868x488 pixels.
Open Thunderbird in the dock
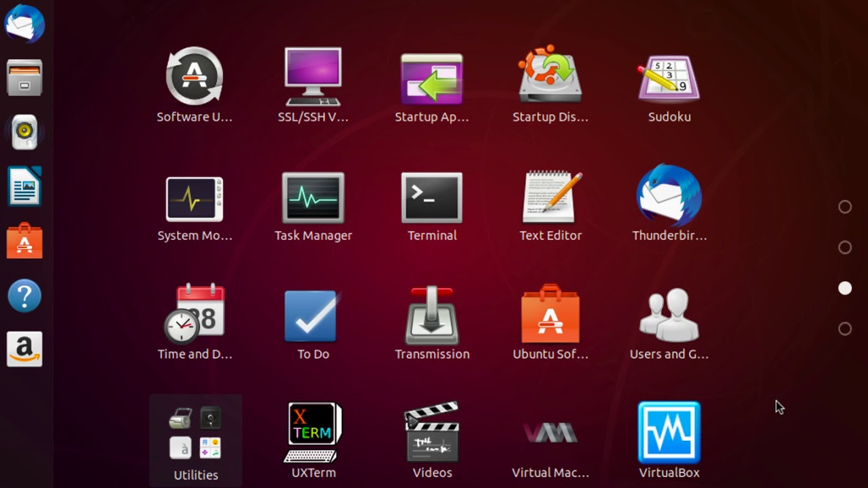click(24, 24)
